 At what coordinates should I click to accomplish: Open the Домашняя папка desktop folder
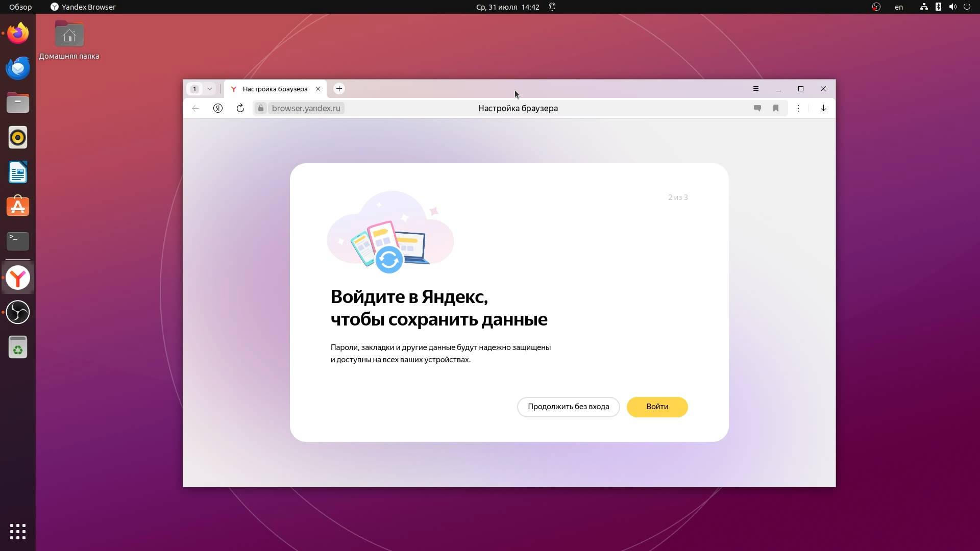(x=69, y=40)
